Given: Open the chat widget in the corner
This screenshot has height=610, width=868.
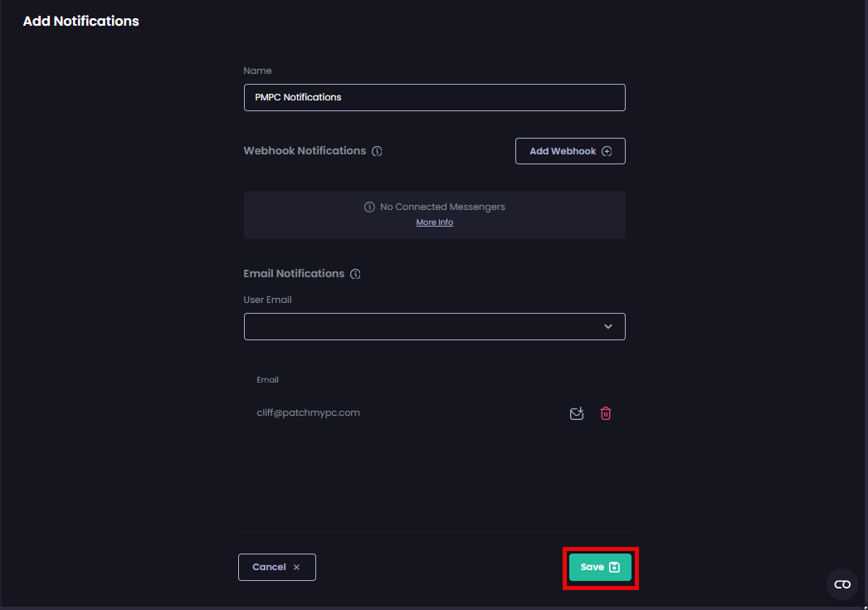Looking at the screenshot, I should [x=842, y=584].
